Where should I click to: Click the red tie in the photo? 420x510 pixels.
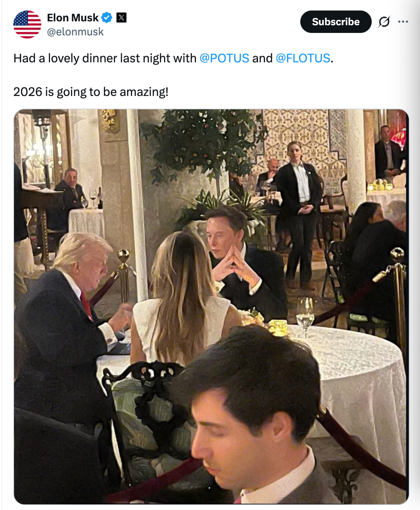pos(86,305)
